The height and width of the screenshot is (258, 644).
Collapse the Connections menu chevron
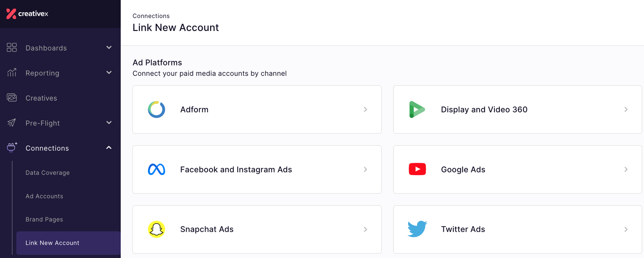109,147
